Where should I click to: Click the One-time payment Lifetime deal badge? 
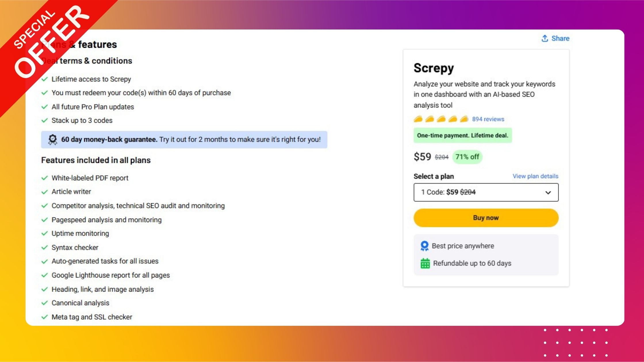point(463,135)
